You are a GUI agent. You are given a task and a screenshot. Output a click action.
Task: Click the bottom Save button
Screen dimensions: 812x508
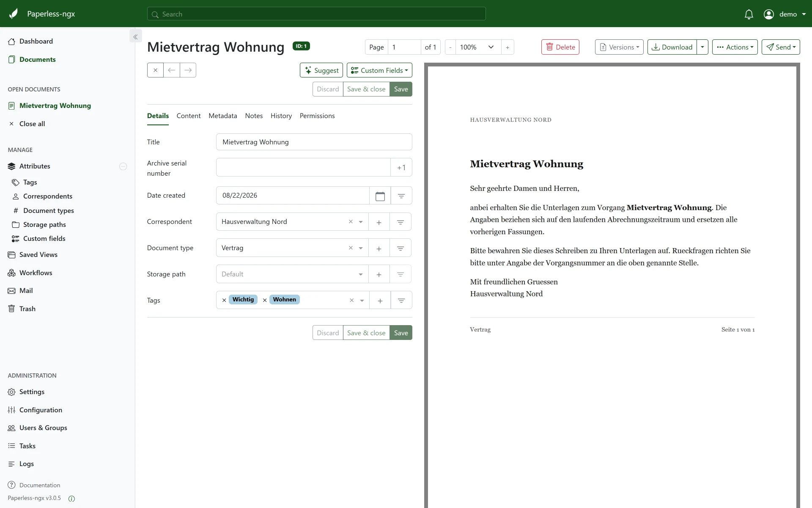pos(401,333)
